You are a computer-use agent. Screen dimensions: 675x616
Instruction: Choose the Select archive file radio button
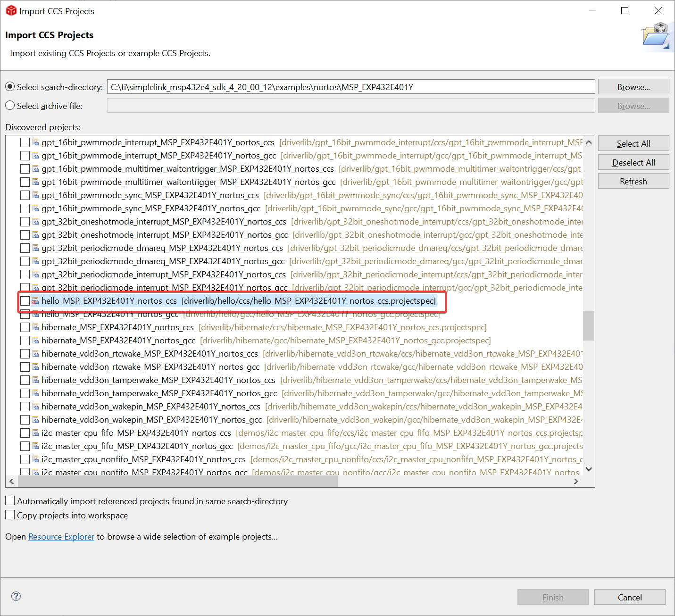point(10,106)
